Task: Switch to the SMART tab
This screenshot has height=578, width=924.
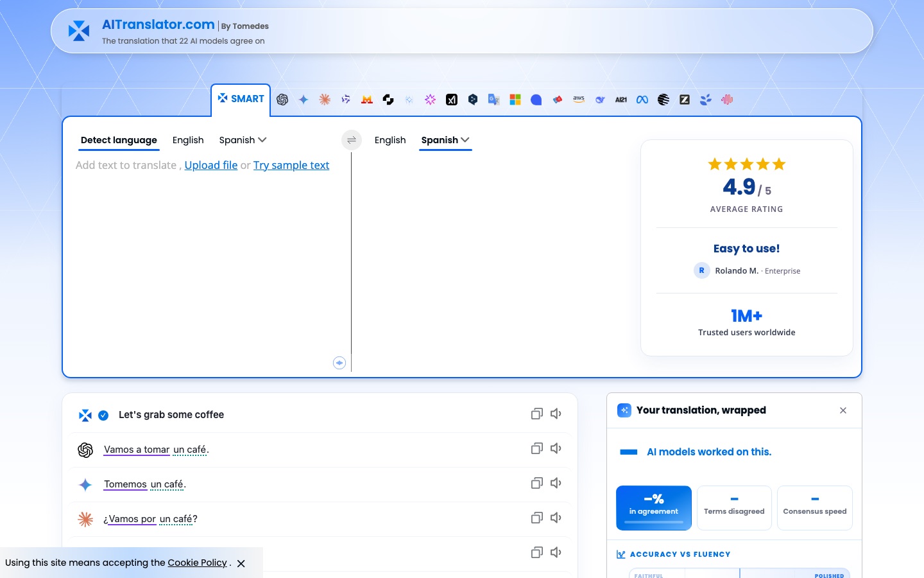Action: coord(241,99)
